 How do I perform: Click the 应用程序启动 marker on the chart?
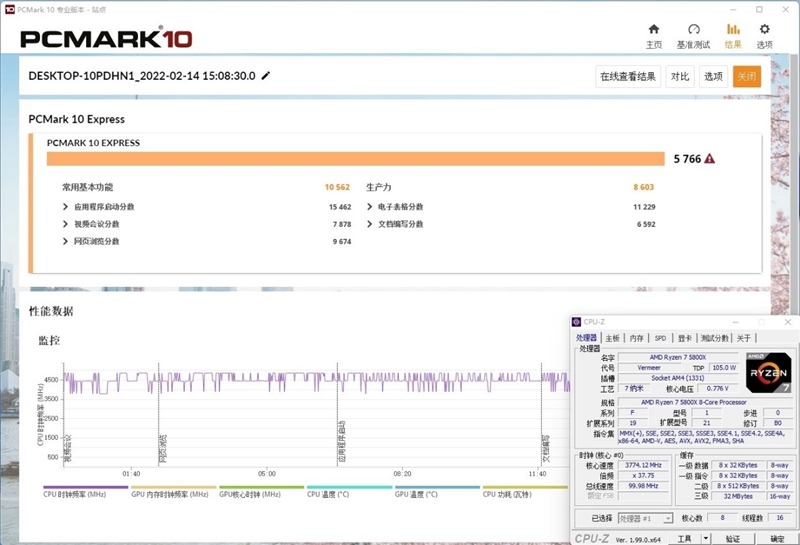(x=342, y=441)
